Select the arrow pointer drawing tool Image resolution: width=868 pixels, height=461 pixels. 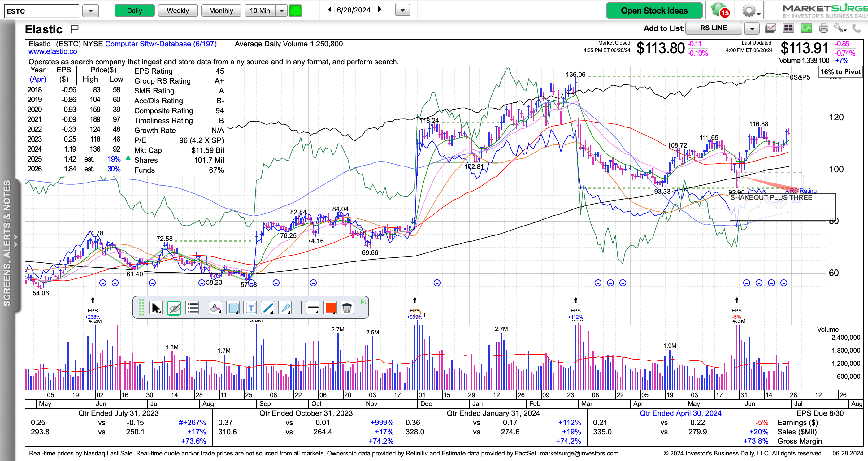[x=156, y=308]
